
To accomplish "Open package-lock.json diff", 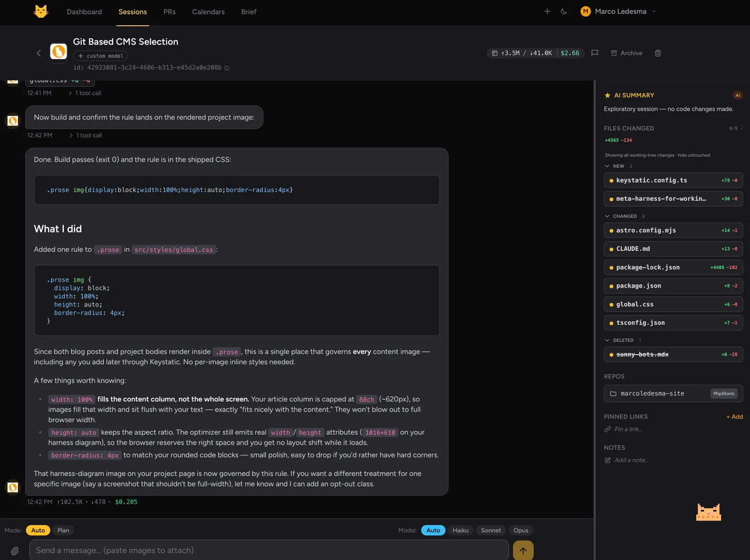I will (x=673, y=267).
